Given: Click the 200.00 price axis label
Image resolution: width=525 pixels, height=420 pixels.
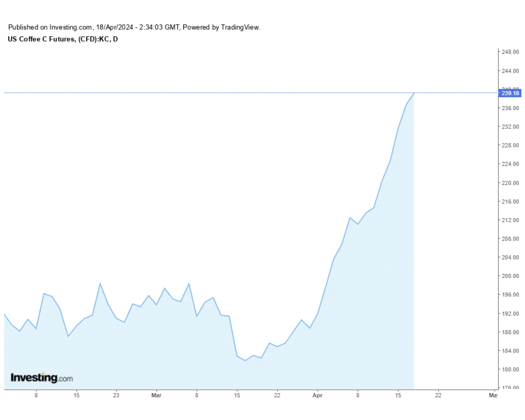Looking at the screenshot, I should (510, 276).
